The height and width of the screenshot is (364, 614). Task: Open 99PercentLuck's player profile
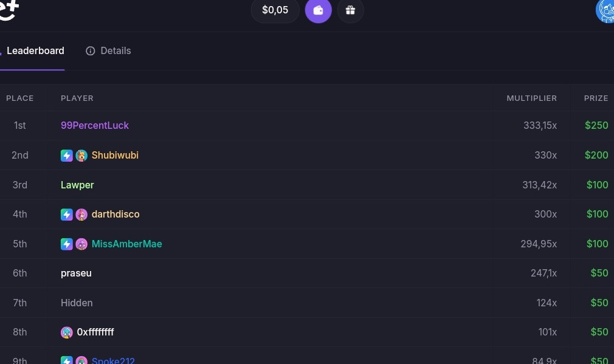coord(94,125)
